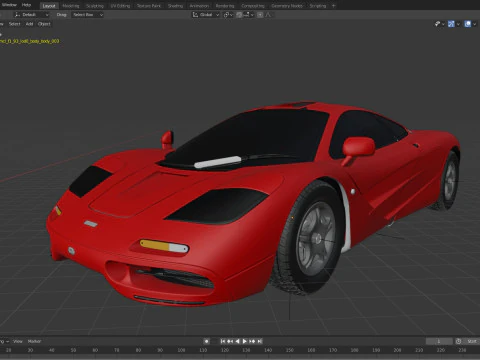
Task: Expand the selectability and visibility filter arrow
Action: [x=443, y=24]
